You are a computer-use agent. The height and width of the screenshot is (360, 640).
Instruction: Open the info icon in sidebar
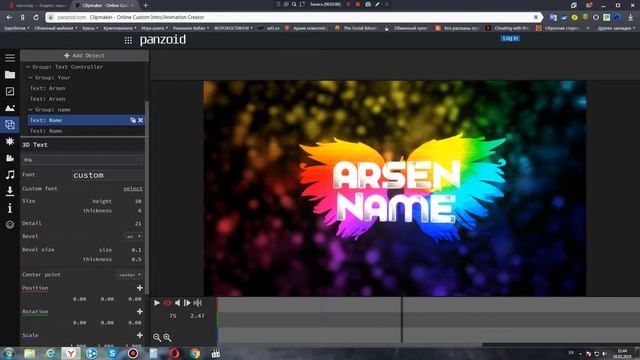(x=10, y=208)
